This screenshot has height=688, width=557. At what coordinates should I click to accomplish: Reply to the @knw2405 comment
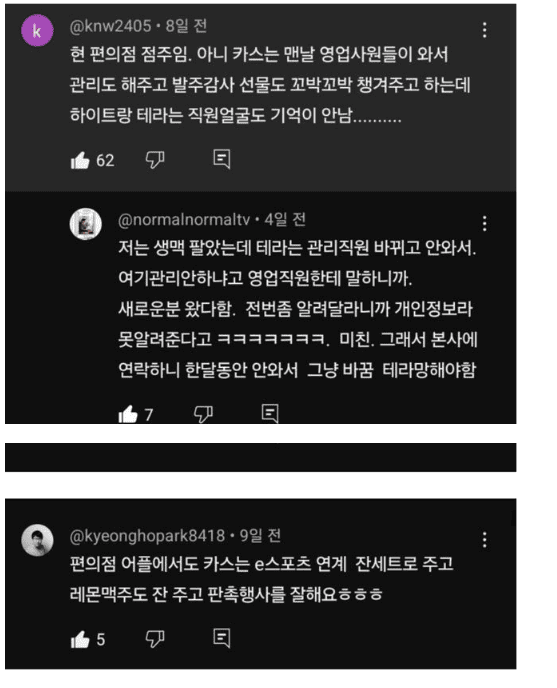[x=222, y=159]
